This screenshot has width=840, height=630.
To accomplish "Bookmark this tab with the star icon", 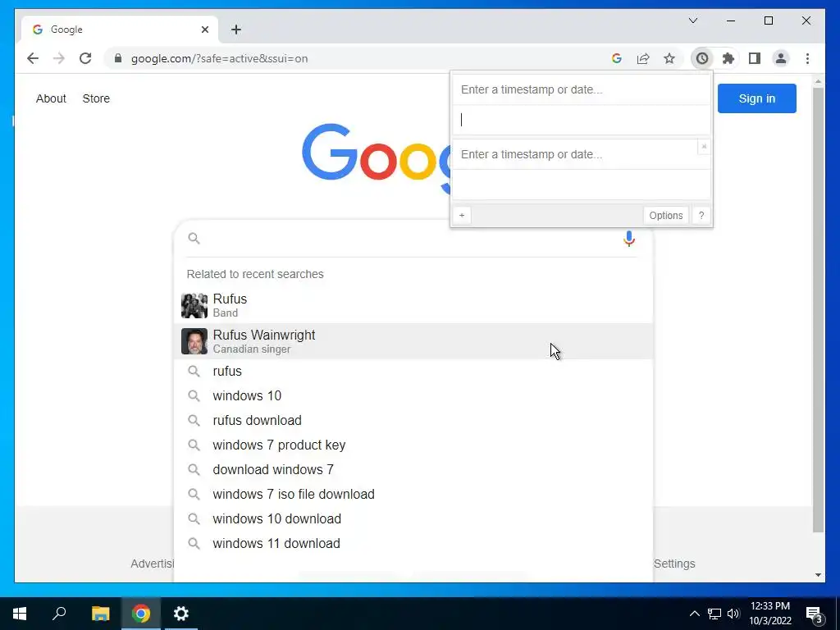I will pos(669,58).
